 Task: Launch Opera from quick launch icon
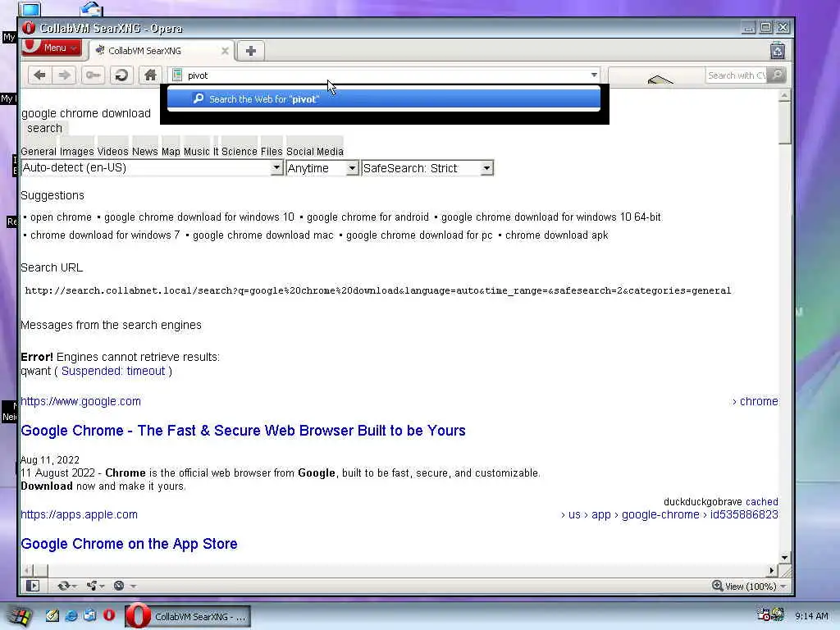pyautogui.click(x=109, y=615)
